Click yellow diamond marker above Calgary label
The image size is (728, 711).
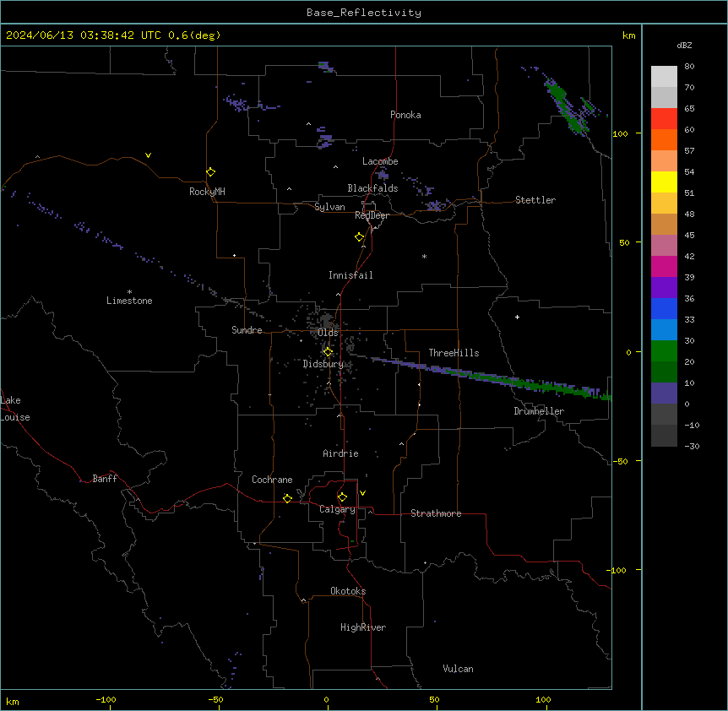[342, 497]
